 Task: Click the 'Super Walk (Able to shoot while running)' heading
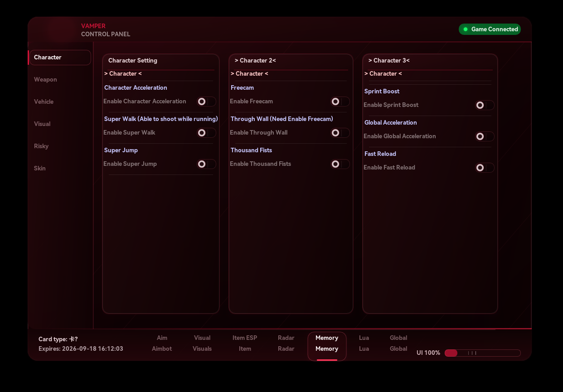[161, 119]
